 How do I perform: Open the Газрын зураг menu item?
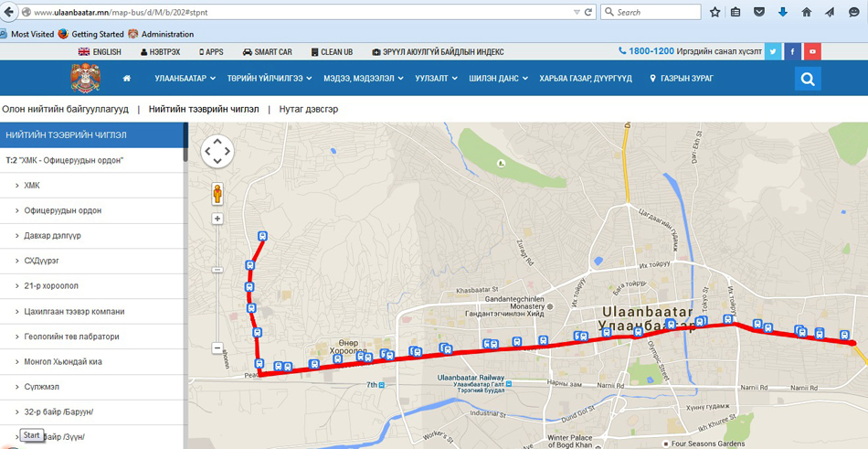(x=681, y=79)
